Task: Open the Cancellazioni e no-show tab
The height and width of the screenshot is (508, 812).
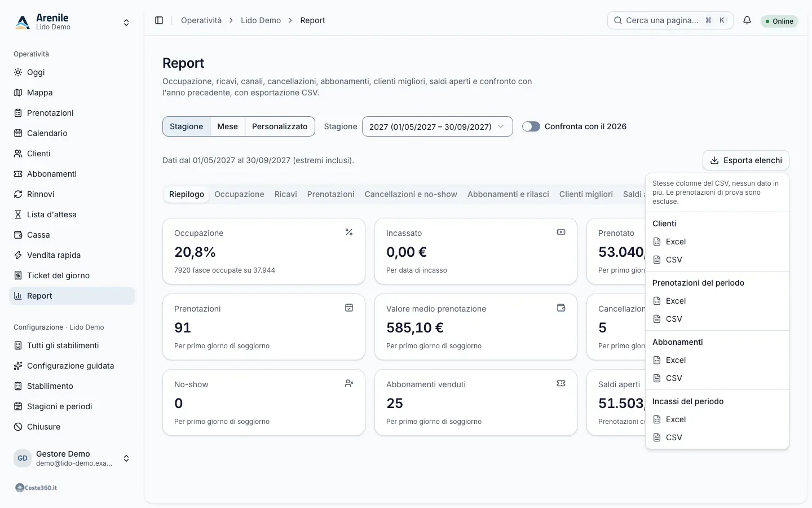Action: (x=411, y=194)
